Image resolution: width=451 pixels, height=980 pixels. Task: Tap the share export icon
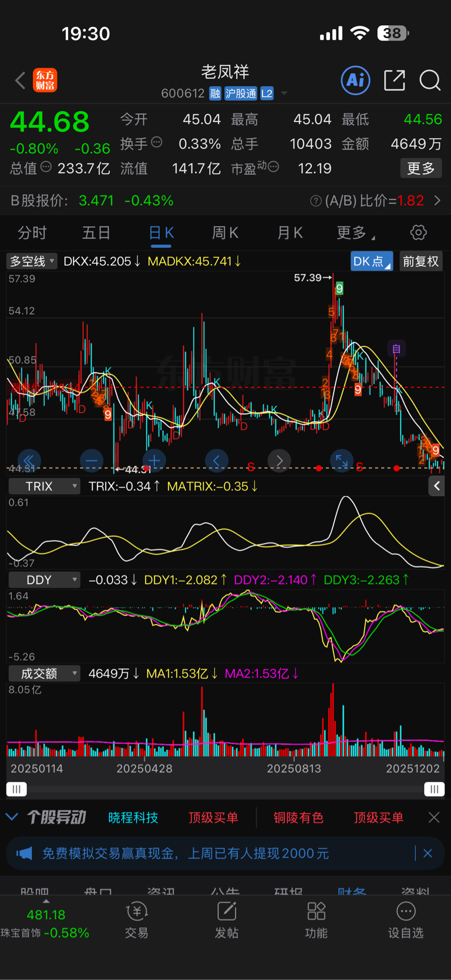coord(394,80)
